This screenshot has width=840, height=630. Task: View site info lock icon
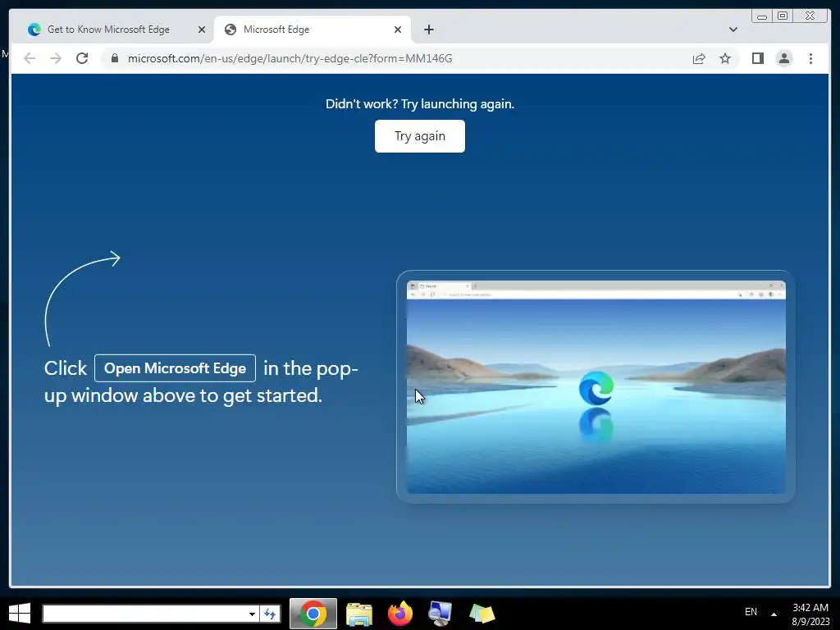tap(115, 58)
